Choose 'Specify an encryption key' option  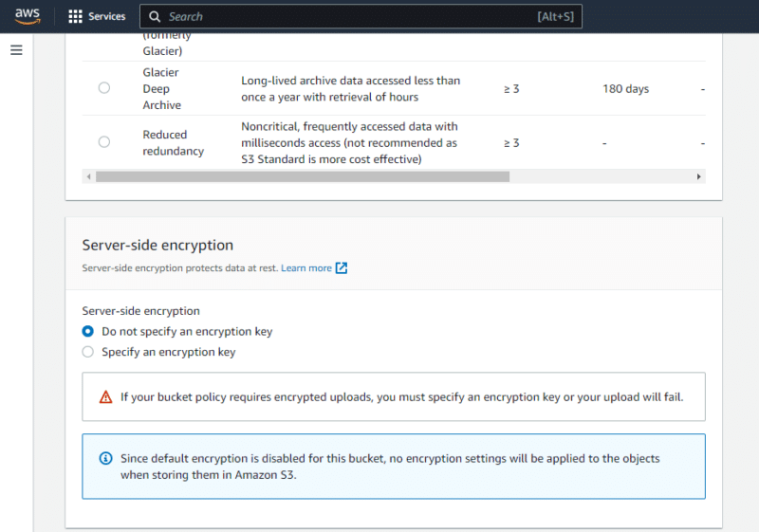coord(88,352)
